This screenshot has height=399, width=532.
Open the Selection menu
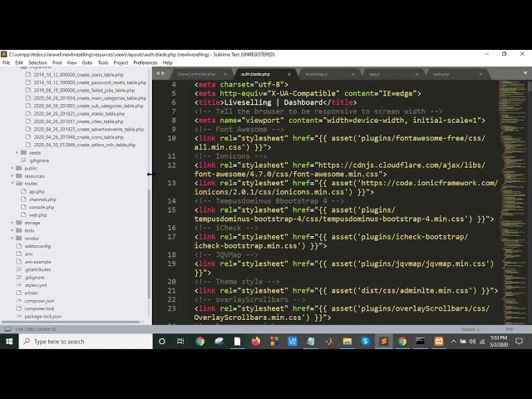point(37,63)
